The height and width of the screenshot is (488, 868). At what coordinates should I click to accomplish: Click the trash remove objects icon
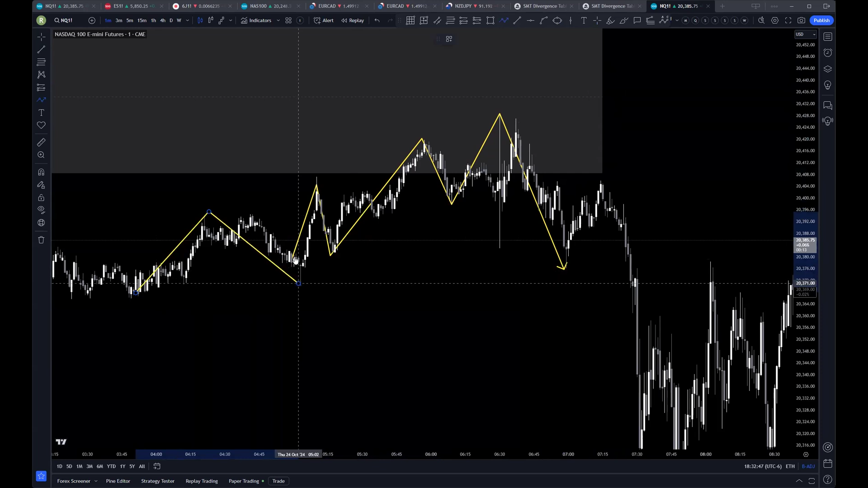[41, 240]
